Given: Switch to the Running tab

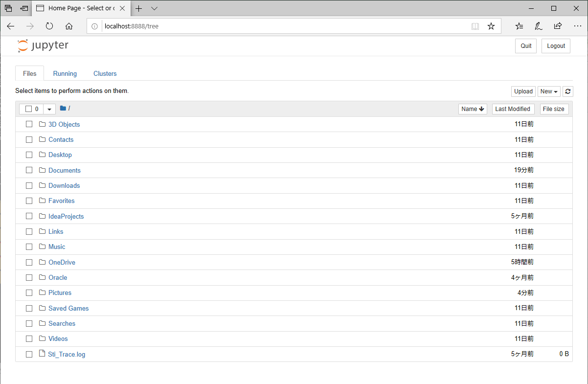Looking at the screenshot, I should 65,73.
